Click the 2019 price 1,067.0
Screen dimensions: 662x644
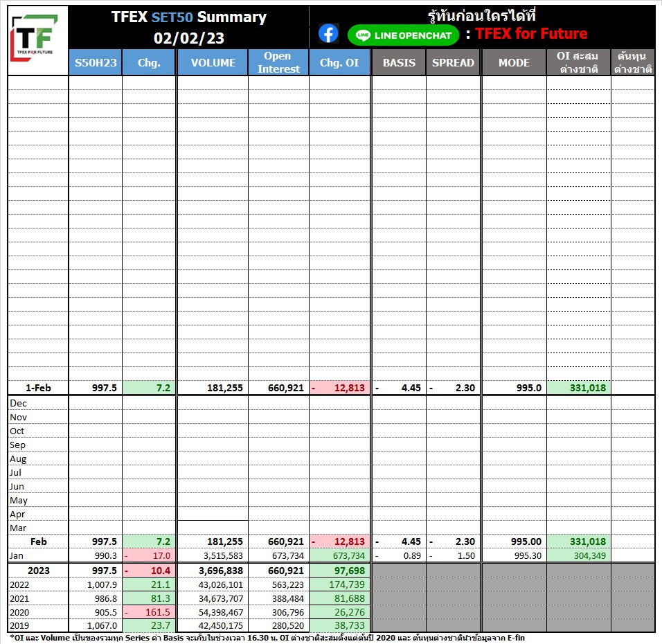pos(102,625)
